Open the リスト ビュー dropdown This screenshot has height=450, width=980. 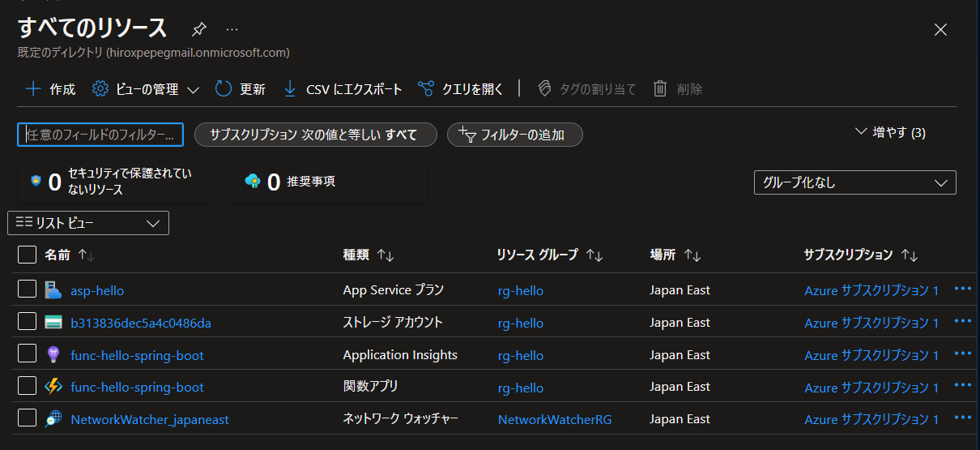coord(88,223)
